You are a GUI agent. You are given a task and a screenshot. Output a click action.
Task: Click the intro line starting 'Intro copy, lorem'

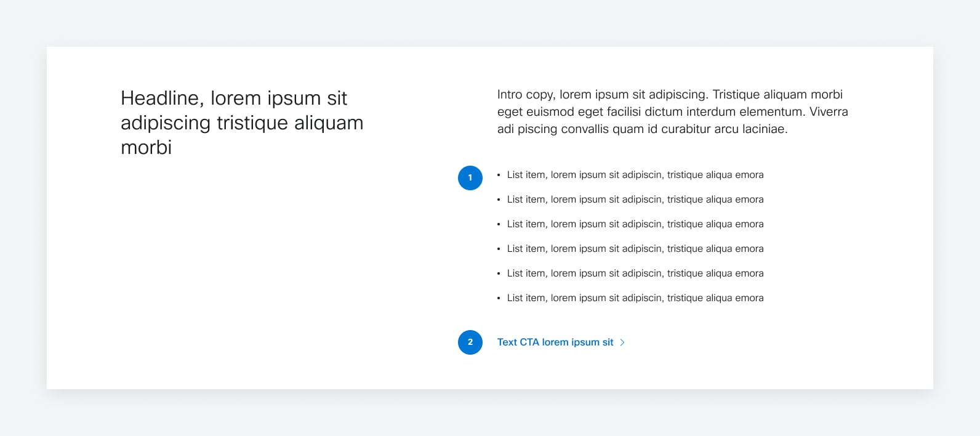coord(670,94)
